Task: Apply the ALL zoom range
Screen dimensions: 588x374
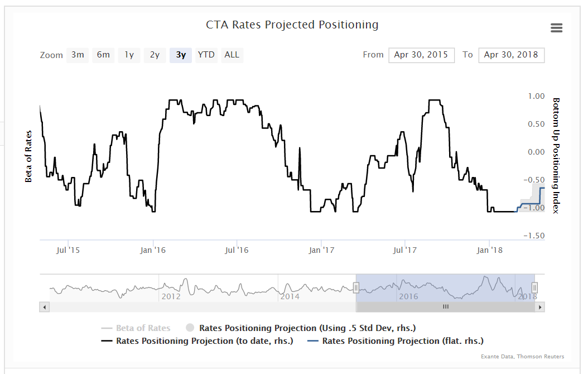Action: click(x=232, y=55)
